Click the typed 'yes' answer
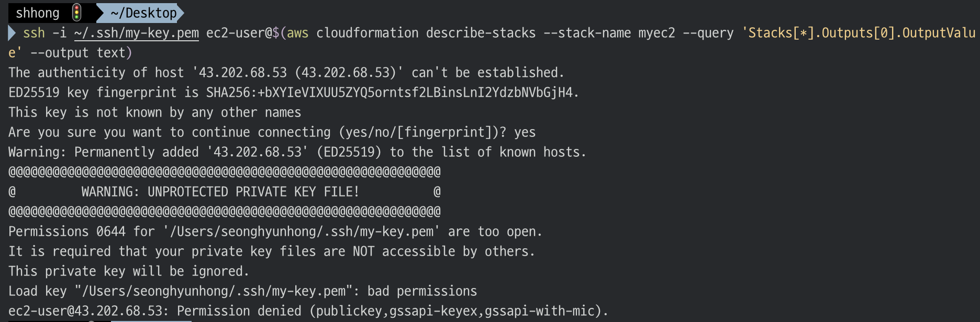This screenshot has width=980, height=322. click(x=525, y=133)
